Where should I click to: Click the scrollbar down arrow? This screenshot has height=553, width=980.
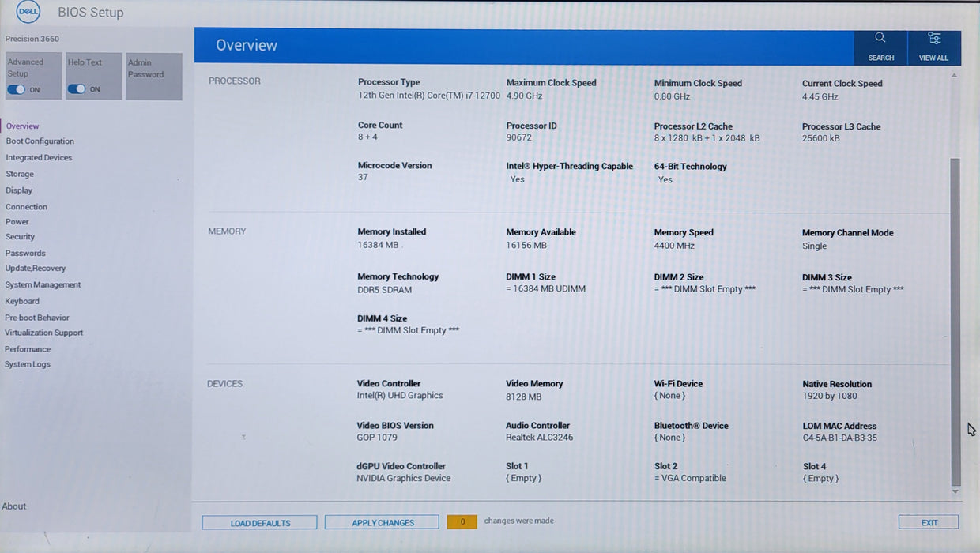pos(955,492)
